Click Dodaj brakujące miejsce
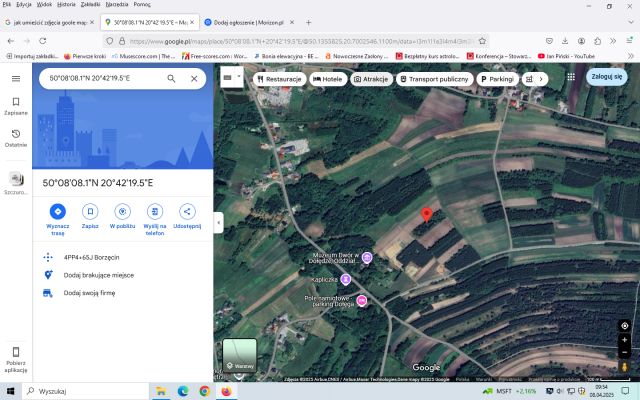The image size is (640, 400). coord(99,275)
